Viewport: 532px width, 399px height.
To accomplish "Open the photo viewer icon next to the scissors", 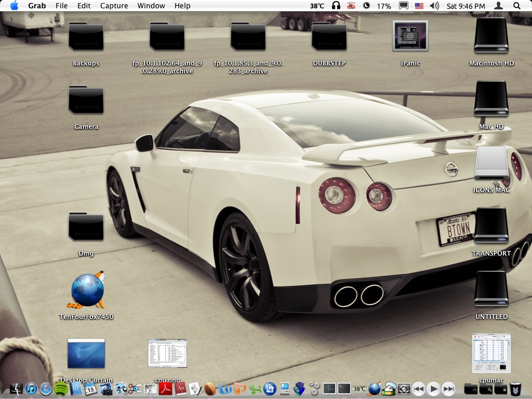I will point(121,389).
